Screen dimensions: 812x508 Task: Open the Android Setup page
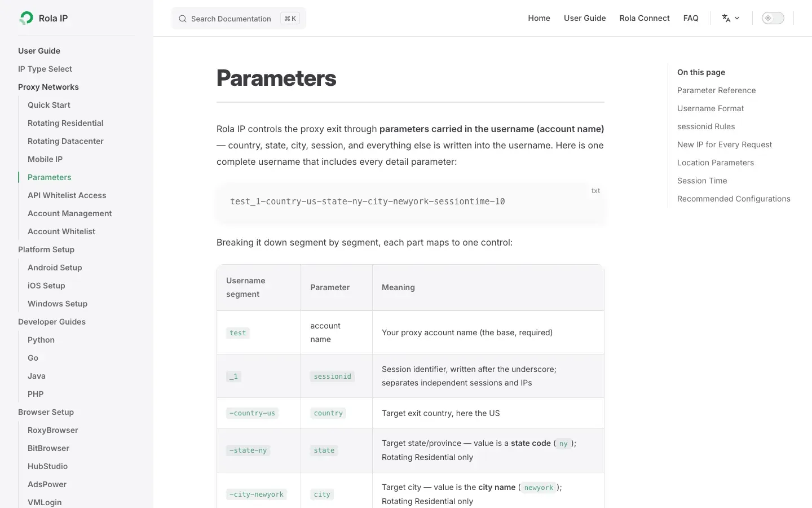click(x=55, y=268)
